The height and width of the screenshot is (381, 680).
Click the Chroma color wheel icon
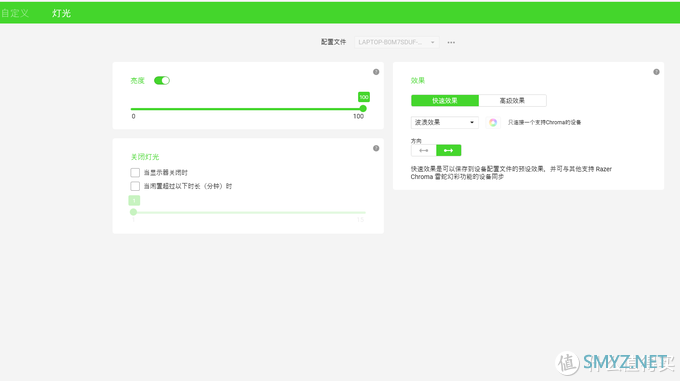493,123
